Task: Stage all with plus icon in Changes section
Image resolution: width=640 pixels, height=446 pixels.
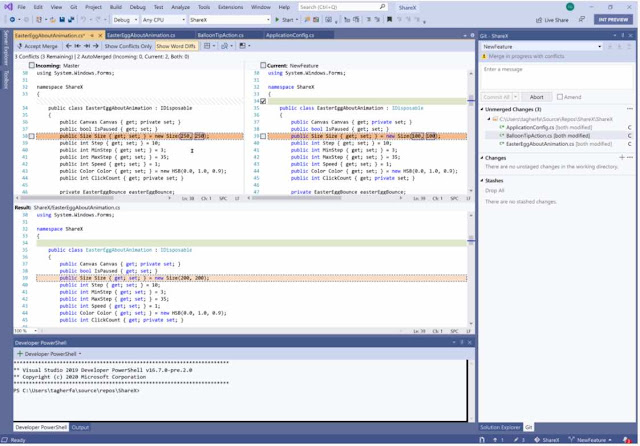Action: click(x=622, y=158)
